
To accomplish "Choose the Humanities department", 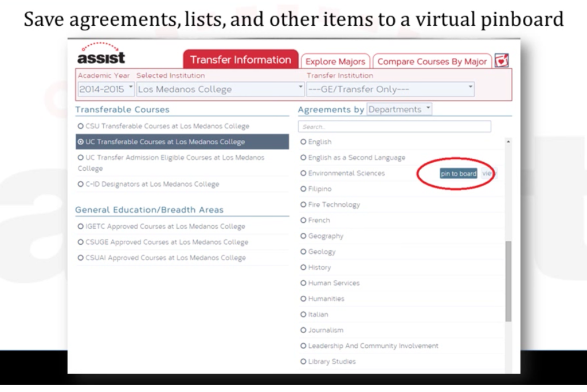I will 322,299.
